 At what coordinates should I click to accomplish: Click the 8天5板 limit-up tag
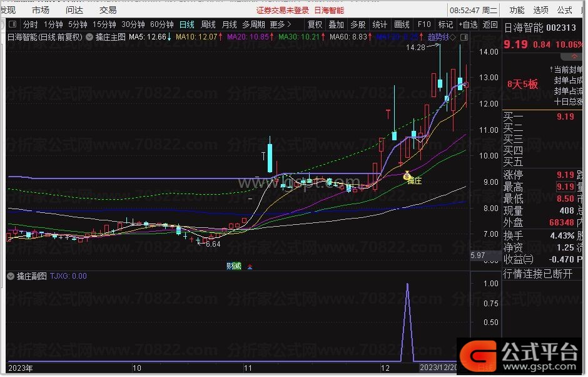(523, 85)
